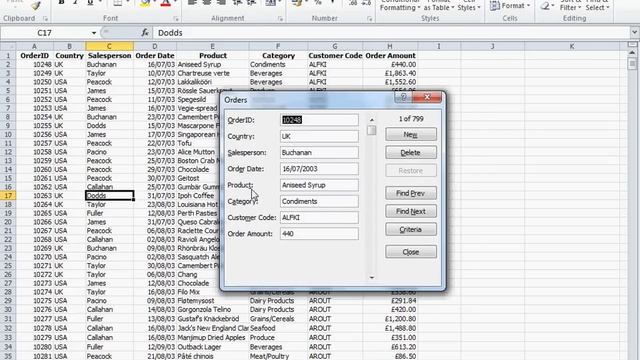Click the Category field showing Condiments
This screenshot has width=640, height=360.
[x=319, y=201]
